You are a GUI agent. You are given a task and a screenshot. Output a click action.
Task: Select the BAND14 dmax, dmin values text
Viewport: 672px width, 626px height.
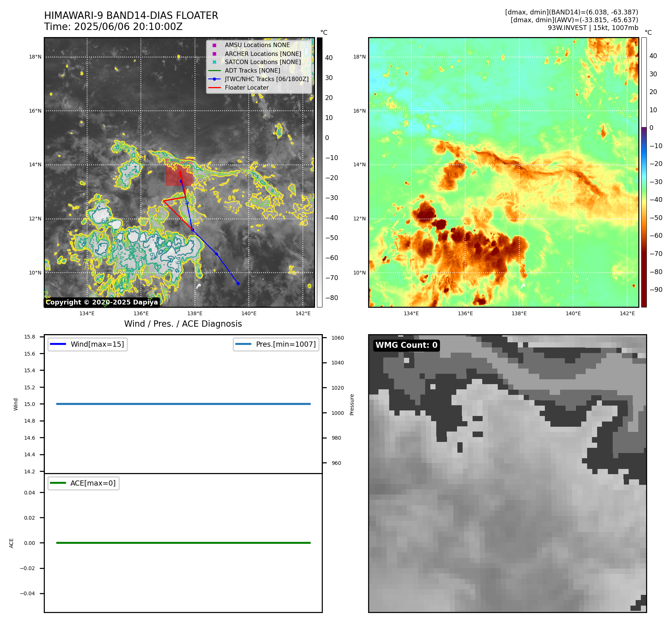tap(572, 12)
